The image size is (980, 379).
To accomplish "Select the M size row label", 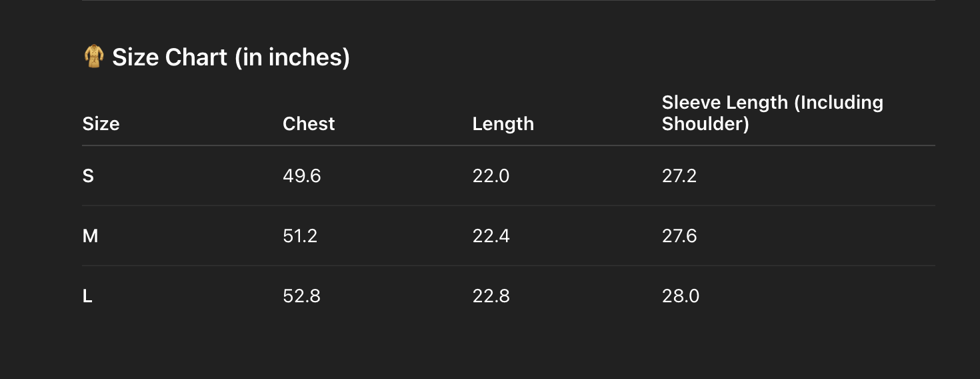I will pyautogui.click(x=90, y=236).
